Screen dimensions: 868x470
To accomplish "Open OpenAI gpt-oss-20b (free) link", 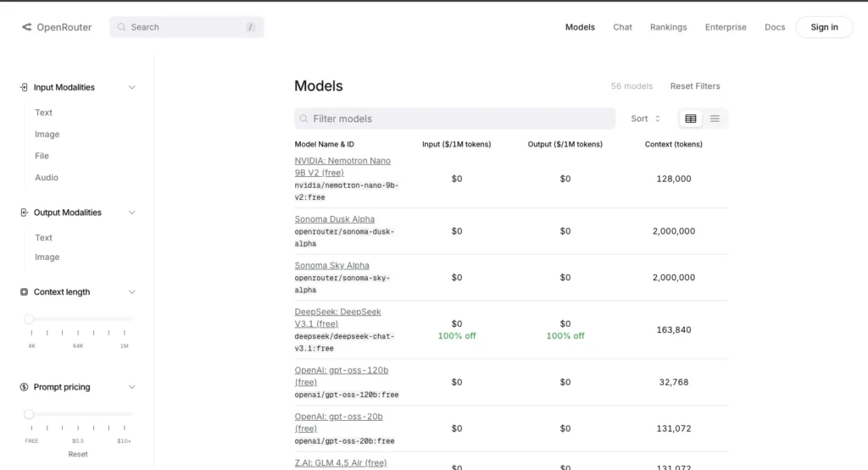I will (339, 423).
